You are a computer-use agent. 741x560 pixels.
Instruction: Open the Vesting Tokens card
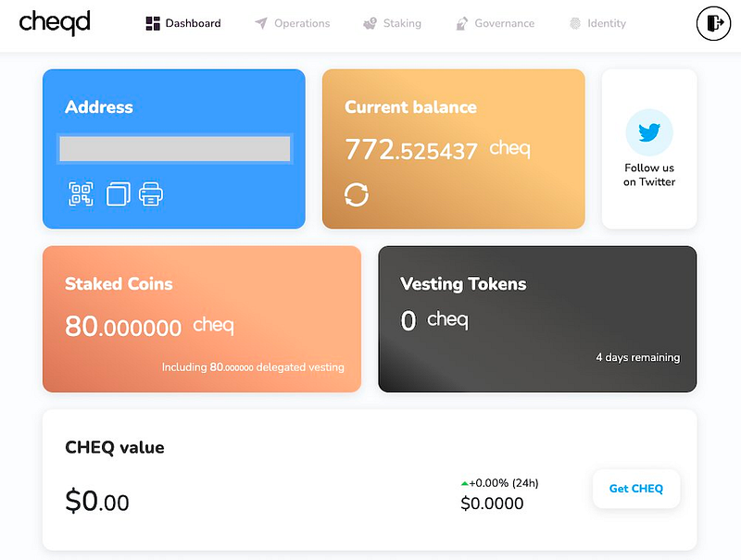pos(537,318)
